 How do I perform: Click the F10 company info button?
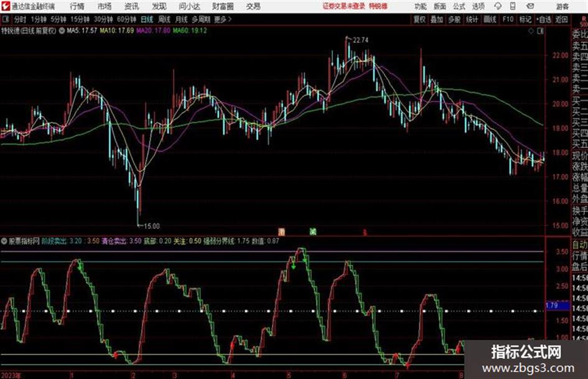(508, 19)
